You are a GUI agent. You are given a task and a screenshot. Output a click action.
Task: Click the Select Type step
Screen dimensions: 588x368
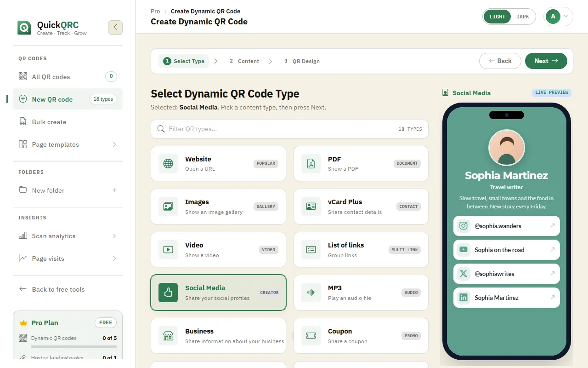click(x=184, y=61)
